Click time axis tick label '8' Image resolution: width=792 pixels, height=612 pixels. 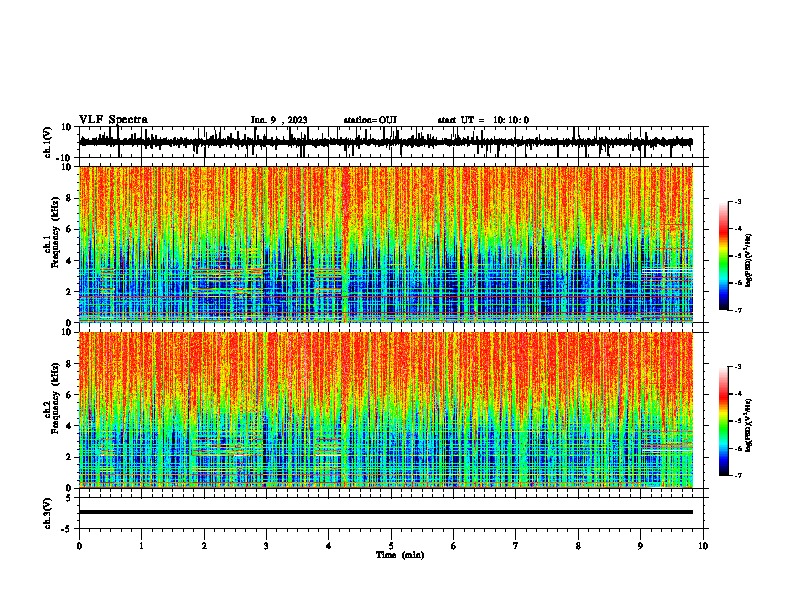[578, 546]
